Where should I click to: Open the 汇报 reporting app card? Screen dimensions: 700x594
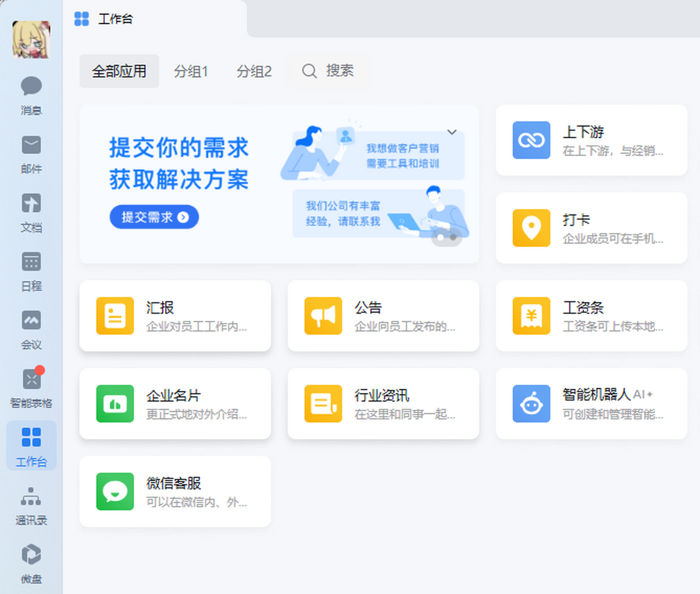[x=175, y=316]
